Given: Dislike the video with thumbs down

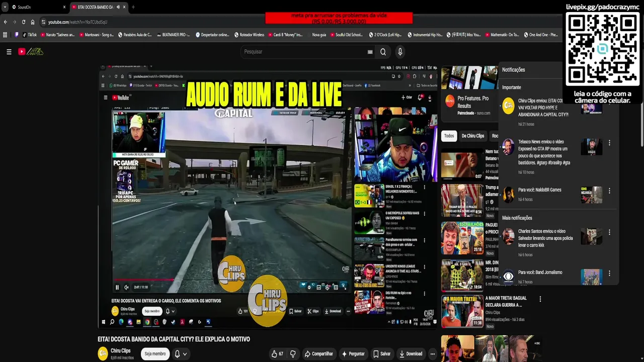Looking at the screenshot, I should tap(293, 354).
